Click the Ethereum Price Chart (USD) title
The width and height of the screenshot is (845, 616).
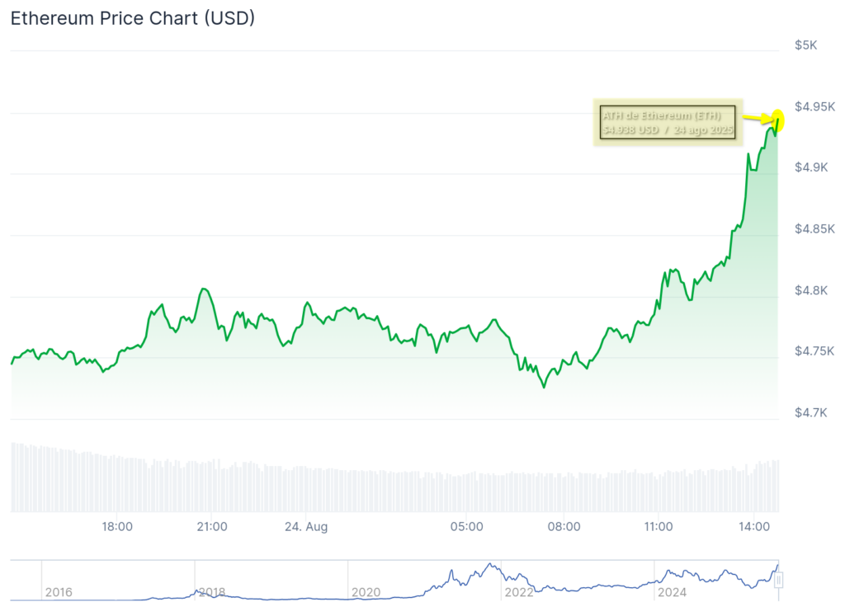(133, 18)
